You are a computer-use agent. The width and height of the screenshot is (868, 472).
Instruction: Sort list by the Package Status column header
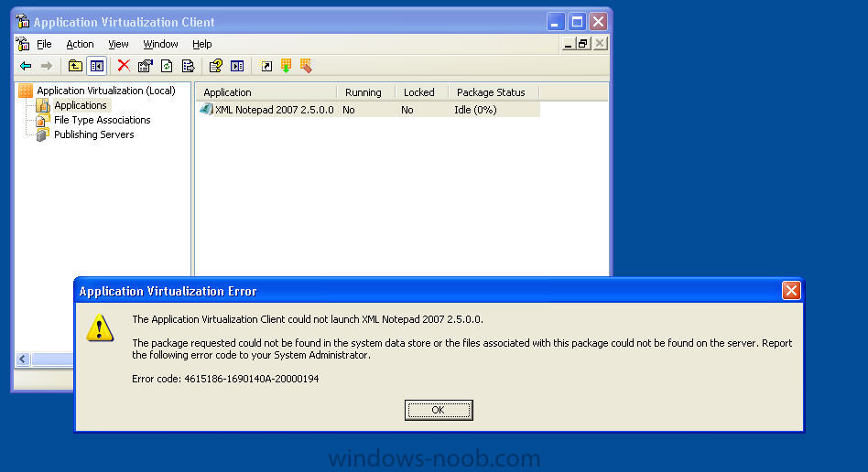tap(494, 92)
